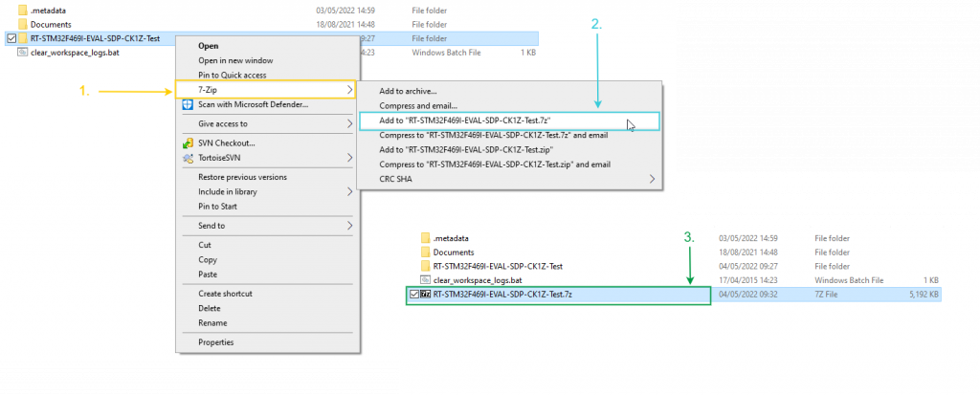Uncheck the selected RT-STM32F469I folder checkbox

11,39
